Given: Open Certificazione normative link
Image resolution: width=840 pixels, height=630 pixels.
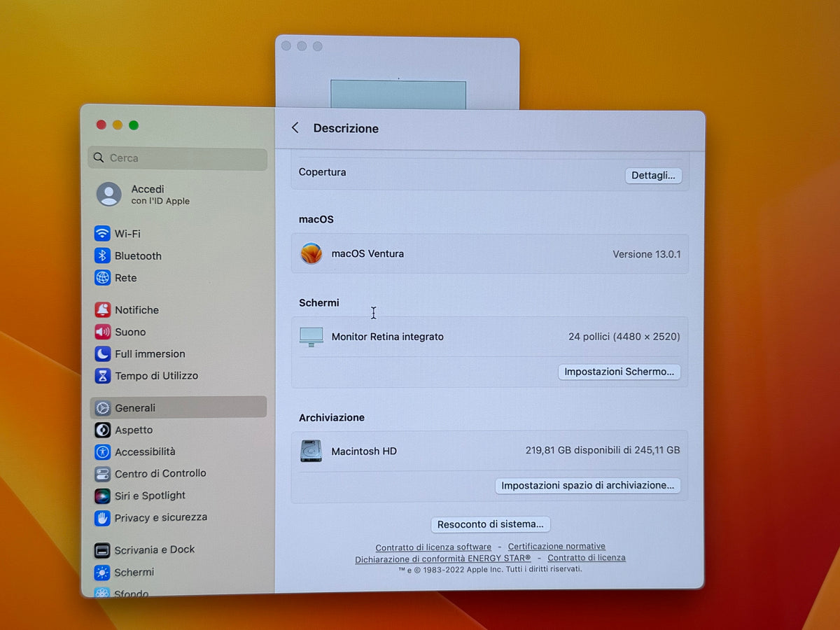Looking at the screenshot, I should 556,547.
